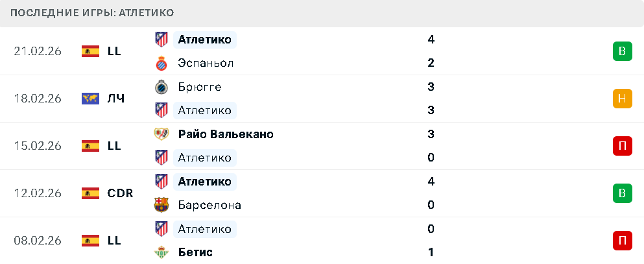Image resolution: width=644 pixels, height=264 pixels.
Task: Click Club Brugge crest icon
Action: click(x=161, y=87)
